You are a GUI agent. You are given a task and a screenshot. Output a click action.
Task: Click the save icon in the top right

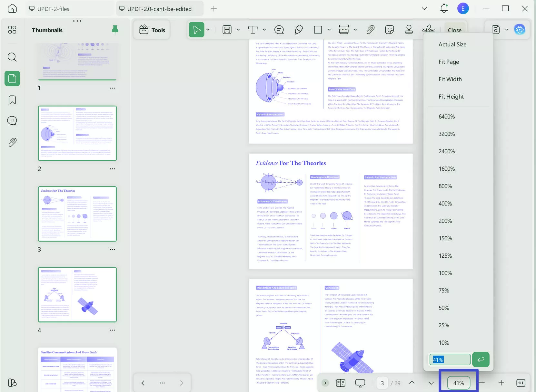click(496, 30)
